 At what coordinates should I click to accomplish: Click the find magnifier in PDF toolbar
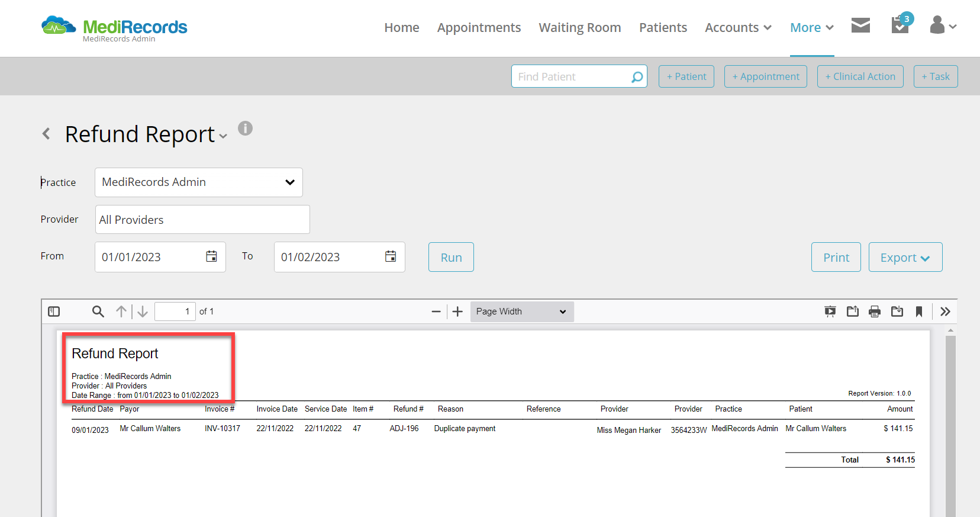coord(98,312)
